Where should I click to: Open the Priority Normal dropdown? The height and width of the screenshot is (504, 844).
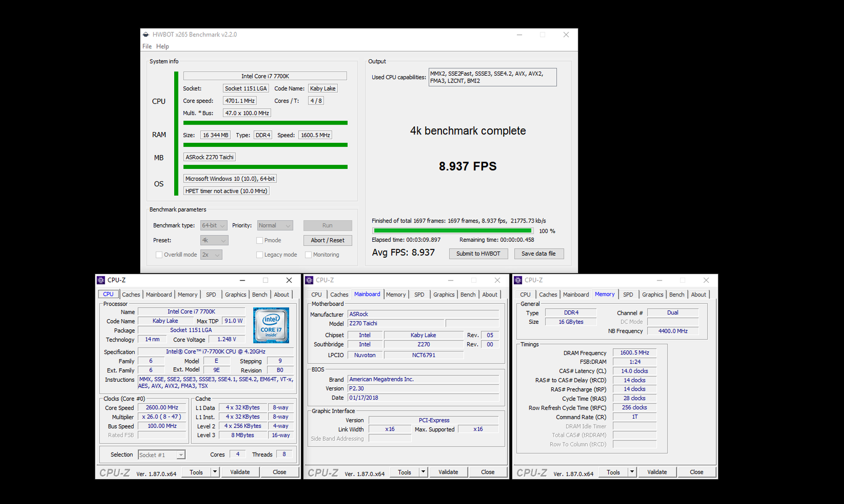[275, 225]
